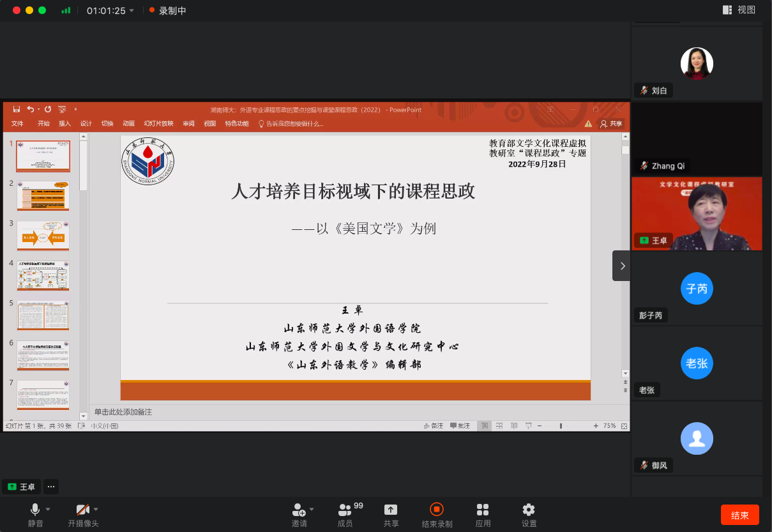Expand the participant panel with the chevron arrow
This screenshot has height=532, width=772.
coord(622,266)
